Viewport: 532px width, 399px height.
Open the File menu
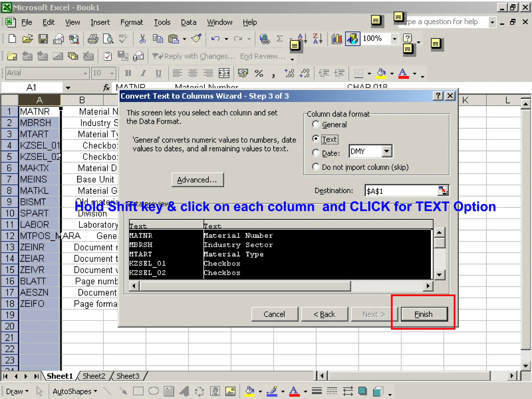(26, 22)
